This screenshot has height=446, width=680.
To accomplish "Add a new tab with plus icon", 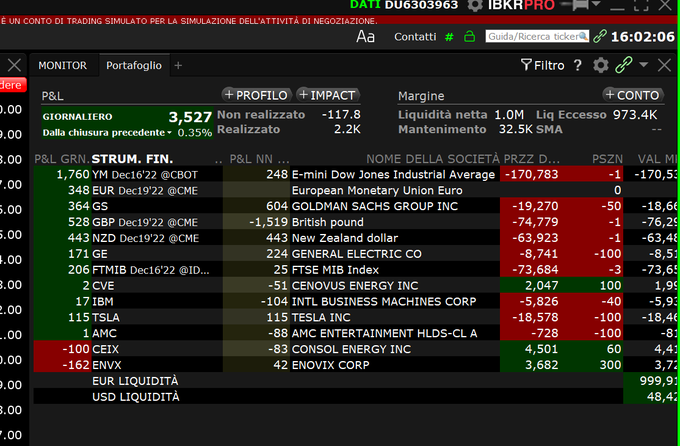I will pyautogui.click(x=178, y=65).
